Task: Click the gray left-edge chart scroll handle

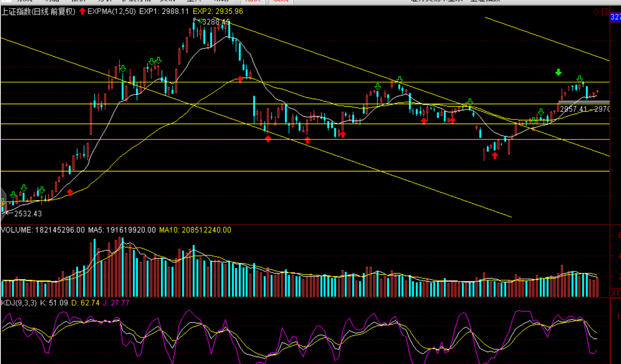Action: pos(2,202)
